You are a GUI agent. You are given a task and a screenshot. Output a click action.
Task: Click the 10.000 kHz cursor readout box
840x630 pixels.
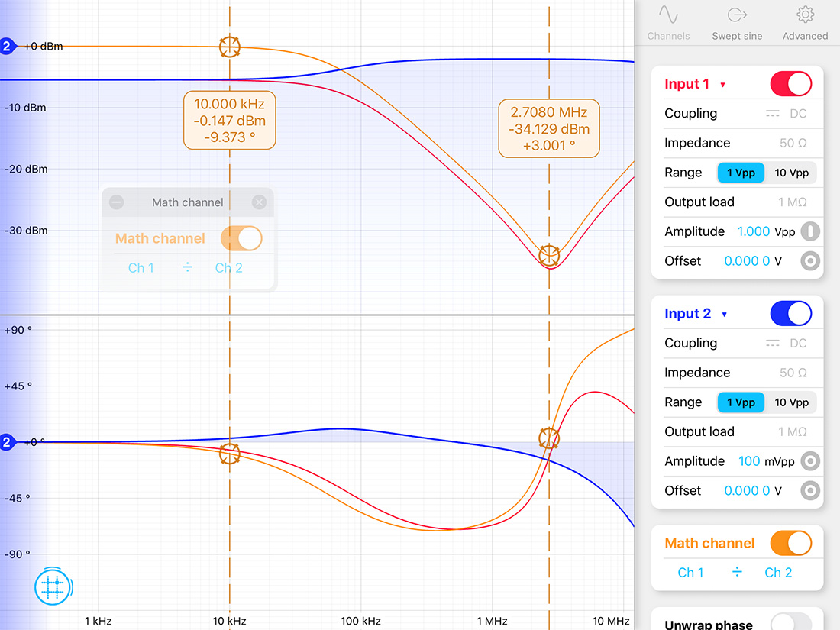coord(229,121)
